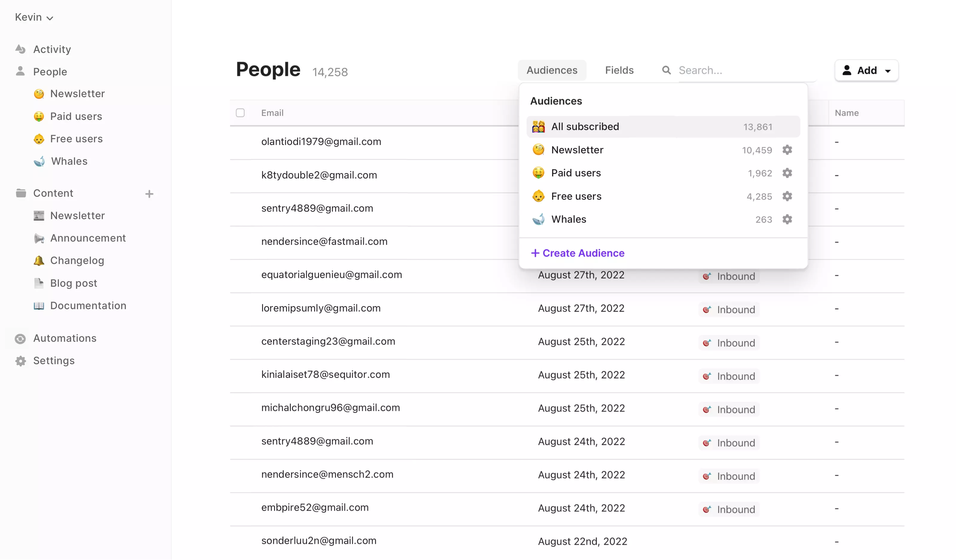The width and height of the screenshot is (956, 560).
Task: Toggle the select-all checkbox in the Email column
Action: [x=241, y=113]
